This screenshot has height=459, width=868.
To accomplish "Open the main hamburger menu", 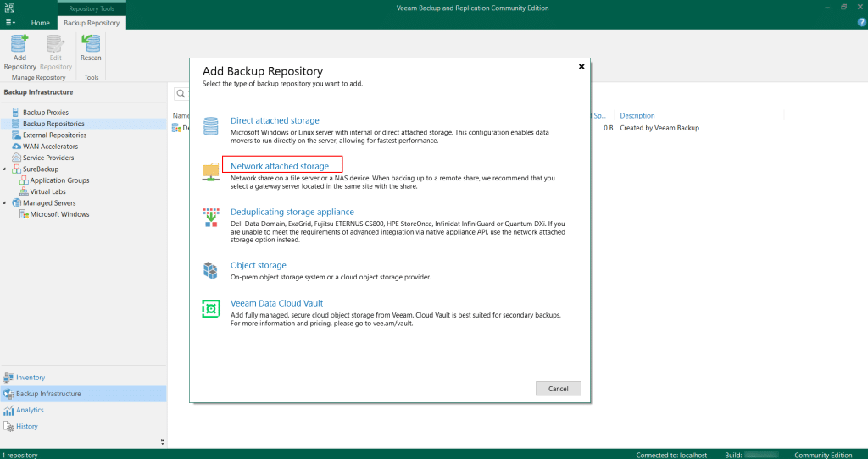I will tap(10, 23).
